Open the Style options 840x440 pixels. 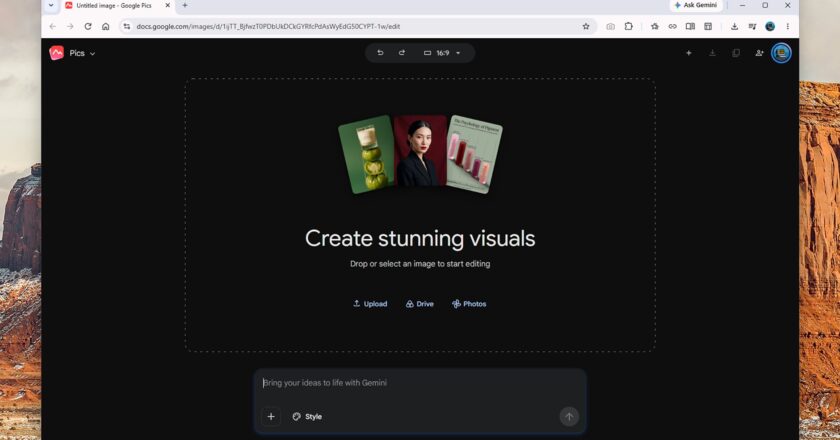(x=307, y=416)
